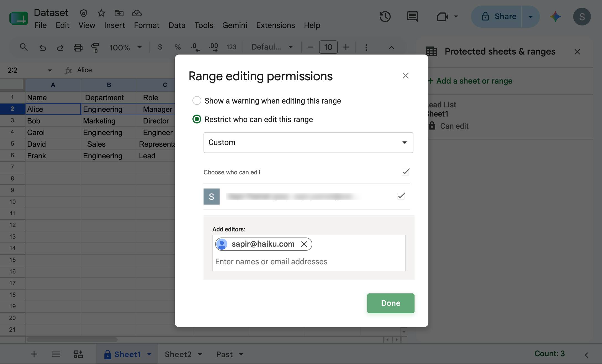Open Sheet2 tab options arrow
The width and height of the screenshot is (602, 364).
click(x=200, y=354)
